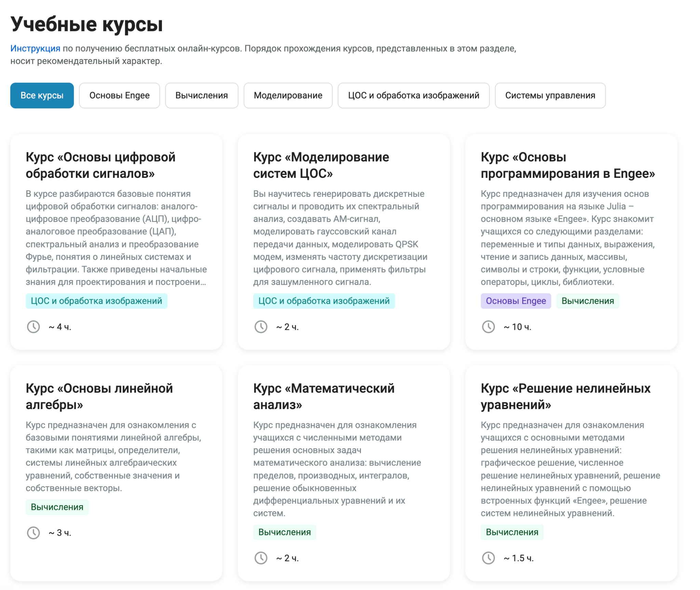Select the Все курсы filter tab
The image size is (700, 590).
[x=42, y=95]
